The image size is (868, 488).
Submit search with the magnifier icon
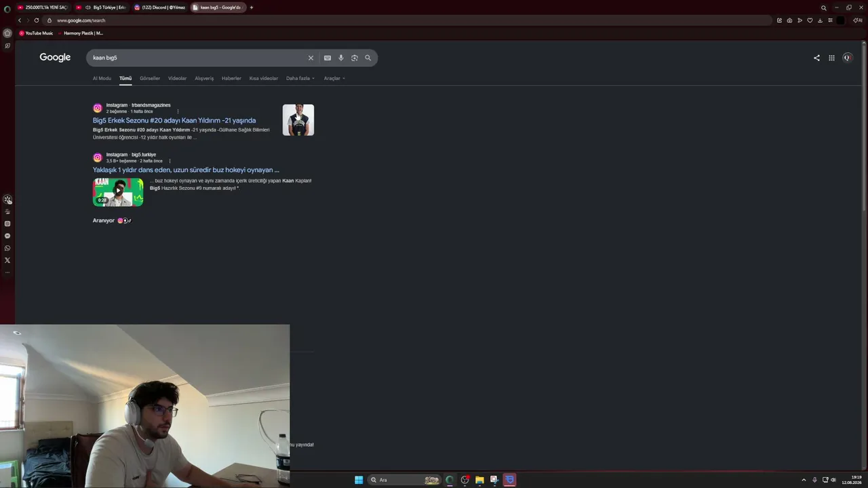coord(368,58)
